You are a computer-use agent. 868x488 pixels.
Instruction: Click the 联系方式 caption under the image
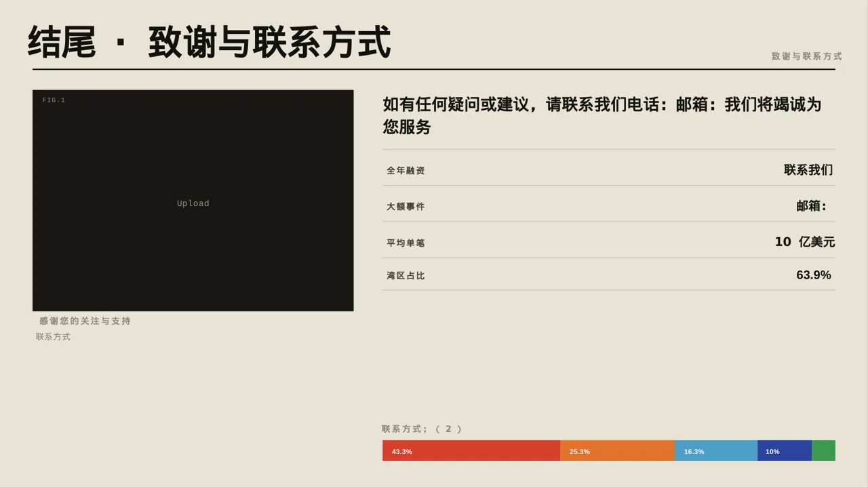click(53, 337)
